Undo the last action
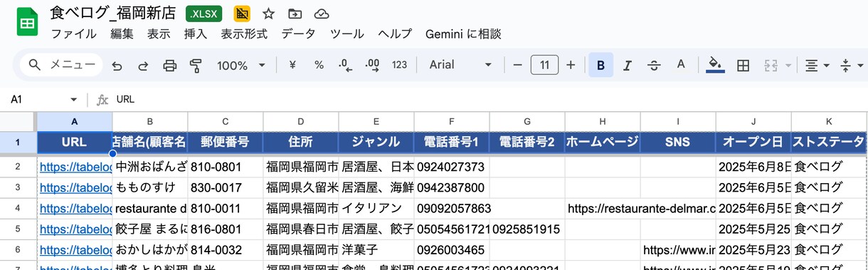 click(117, 66)
